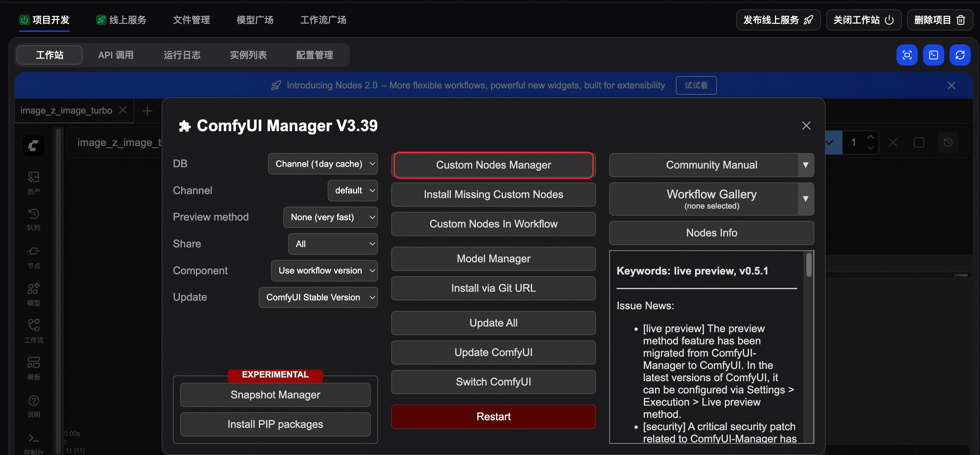Increase the batch count value
The height and width of the screenshot is (455, 980).
click(870, 137)
